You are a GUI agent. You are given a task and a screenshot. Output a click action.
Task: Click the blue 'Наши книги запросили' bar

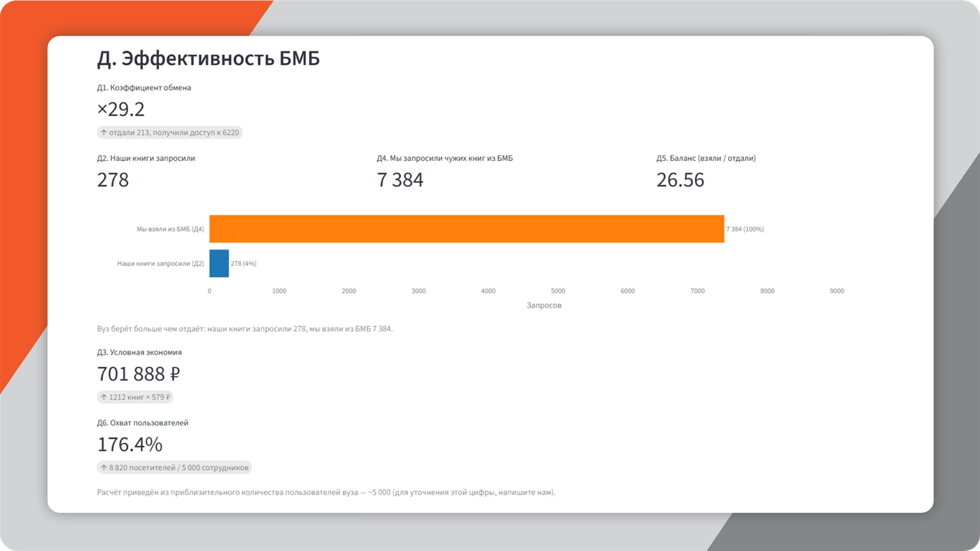click(x=219, y=263)
